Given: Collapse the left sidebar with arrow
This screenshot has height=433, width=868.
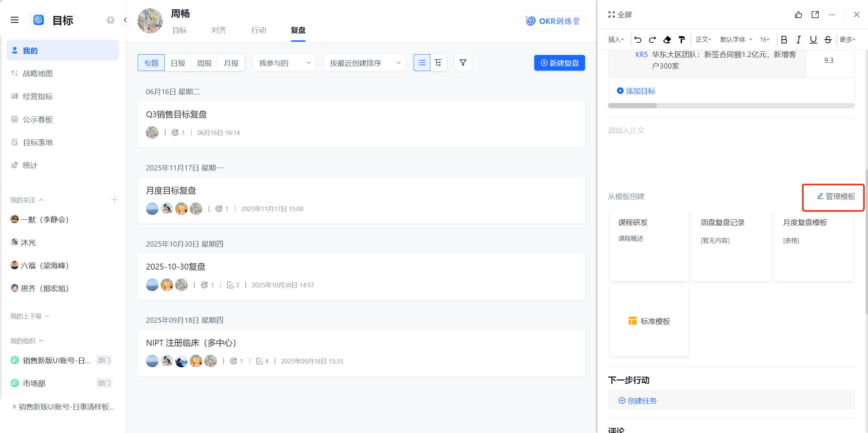Looking at the screenshot, I should (x=125, y=20).
